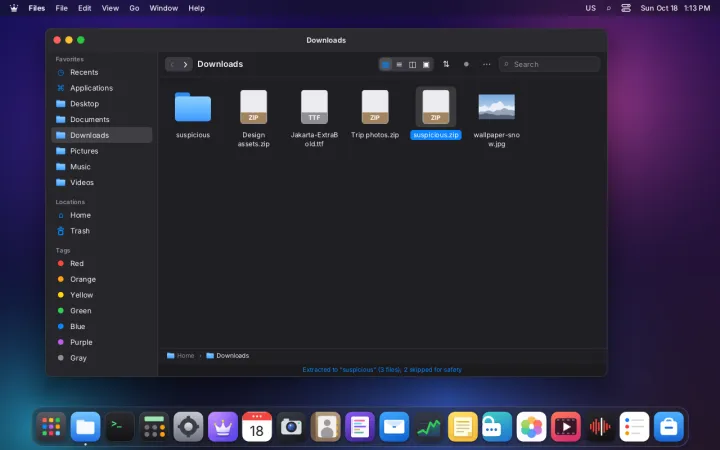Open Pictures folder in sidebar

point(101,151)
